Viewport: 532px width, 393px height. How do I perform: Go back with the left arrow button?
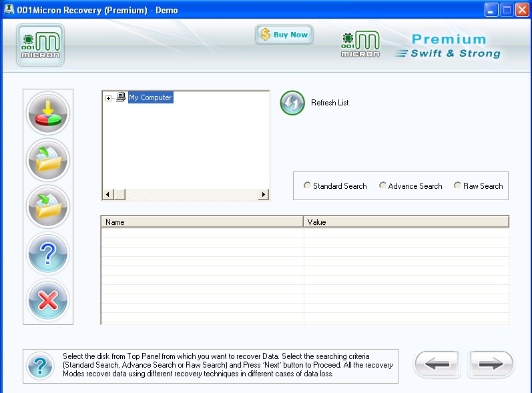click(x=437, y=364)
